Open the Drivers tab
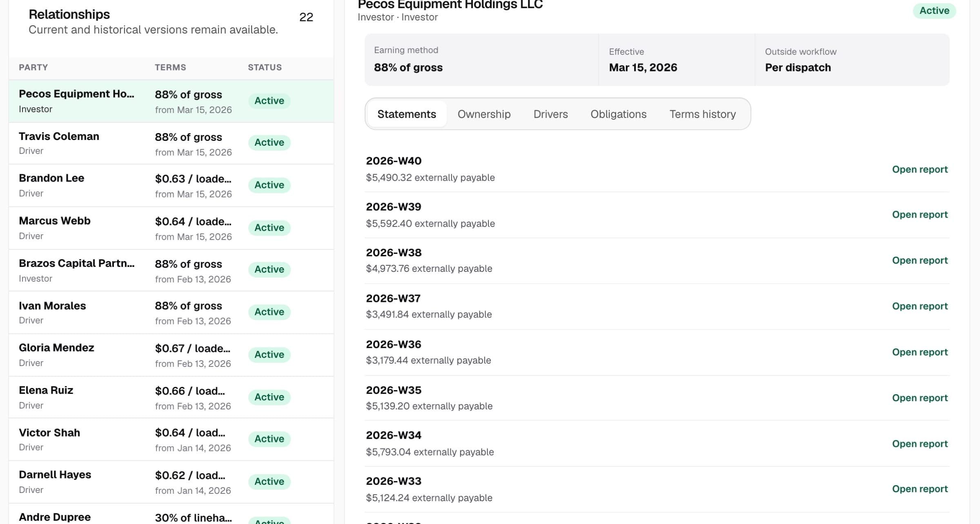980x524 pixels. click(x=550, y=114)
